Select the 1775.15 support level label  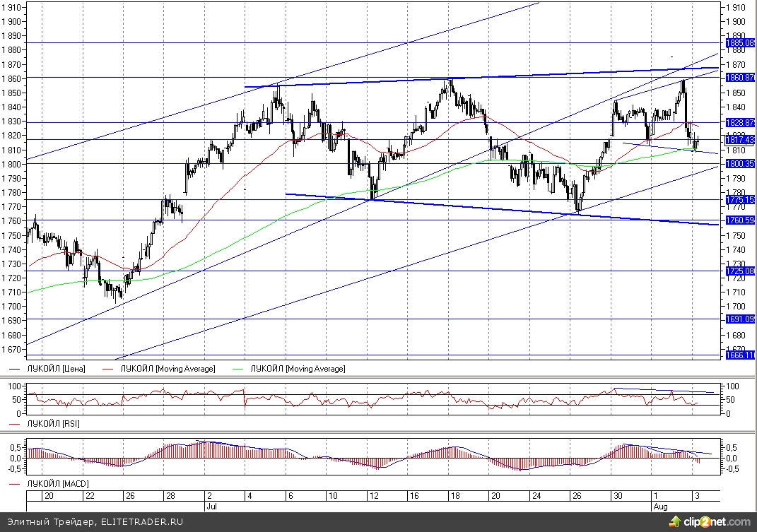click(740, 200)
